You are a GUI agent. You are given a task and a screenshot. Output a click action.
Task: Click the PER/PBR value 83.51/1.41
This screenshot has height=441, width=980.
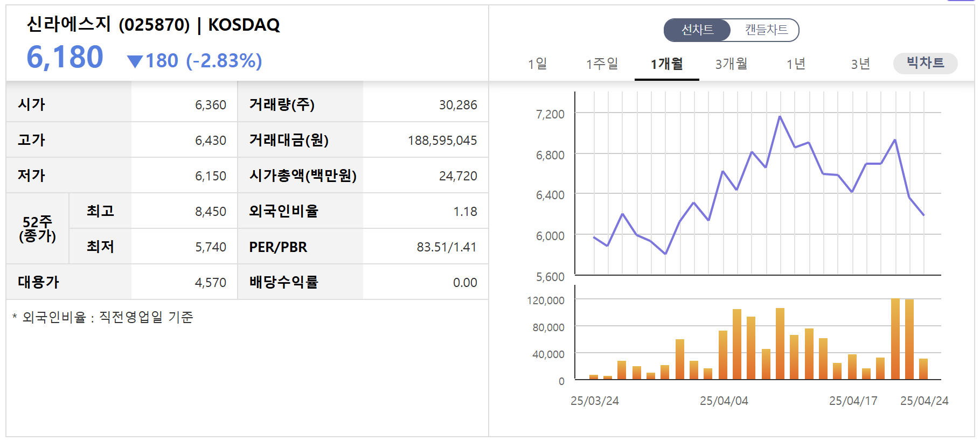(447, 247)
